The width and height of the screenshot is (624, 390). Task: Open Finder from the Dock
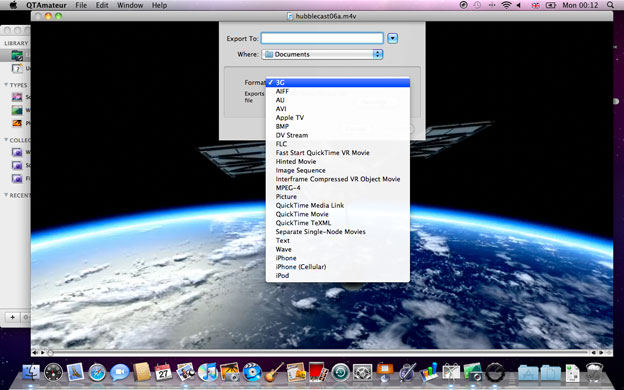(x=31, y=373)
